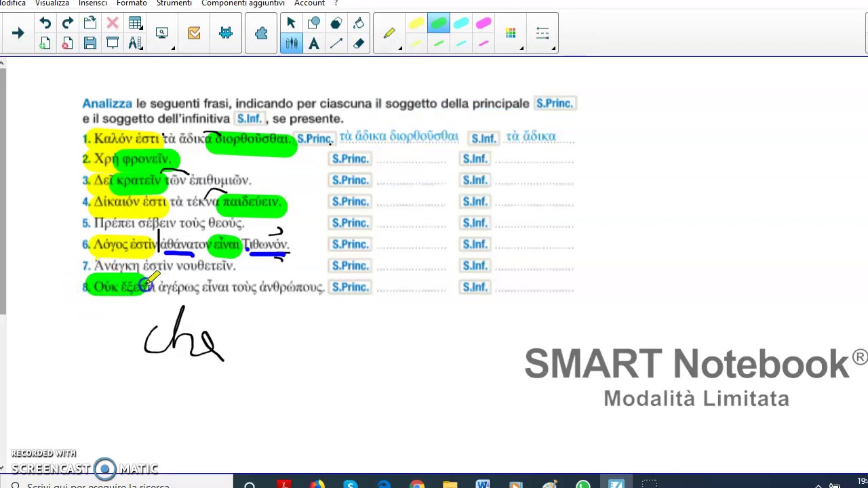Save the notebook file

90,44
